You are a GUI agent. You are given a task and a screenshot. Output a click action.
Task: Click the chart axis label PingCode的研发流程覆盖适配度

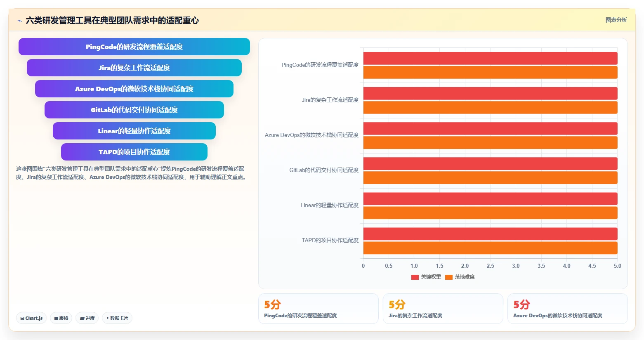pos(320,65)
